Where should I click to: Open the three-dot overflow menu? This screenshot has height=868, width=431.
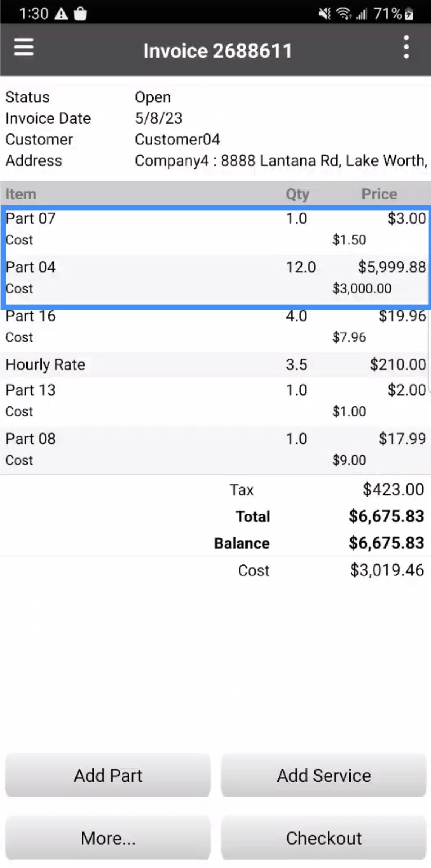406,48
